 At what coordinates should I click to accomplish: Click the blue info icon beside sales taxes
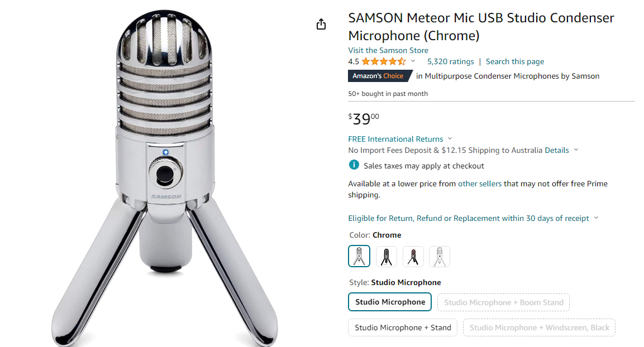click(x=354, y=165)
